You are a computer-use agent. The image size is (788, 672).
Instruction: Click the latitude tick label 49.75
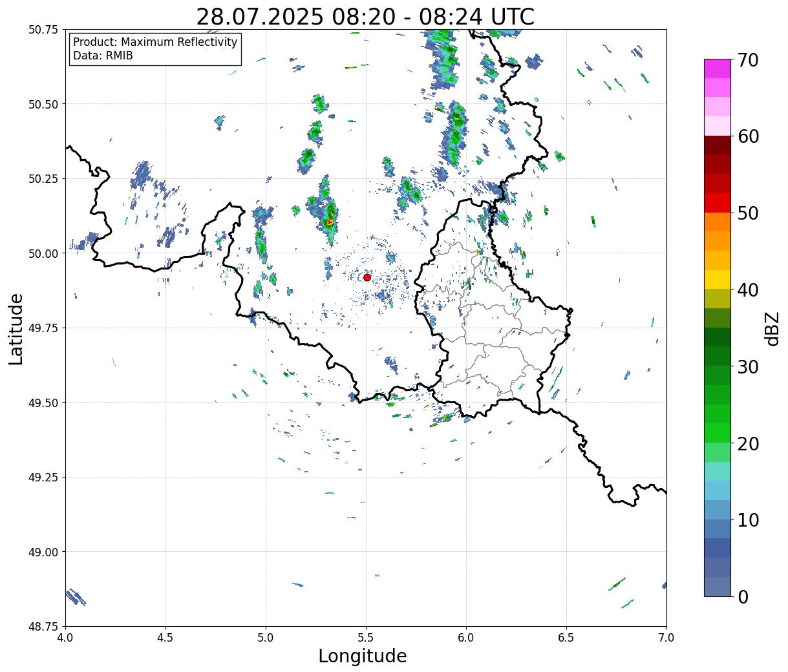tap(43, 328)
